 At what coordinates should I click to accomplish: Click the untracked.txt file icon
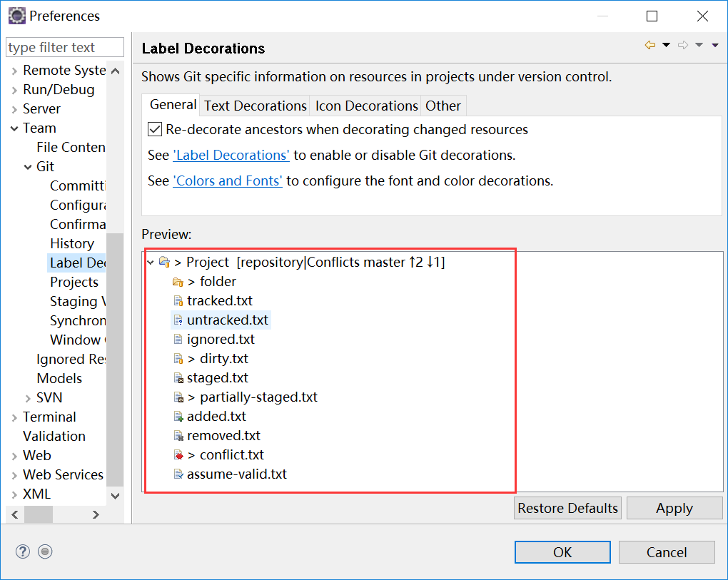click(x=178, y=320)
